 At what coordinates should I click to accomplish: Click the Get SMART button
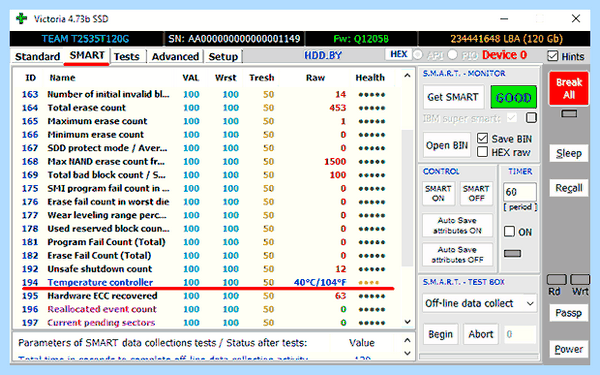[453, 97]
